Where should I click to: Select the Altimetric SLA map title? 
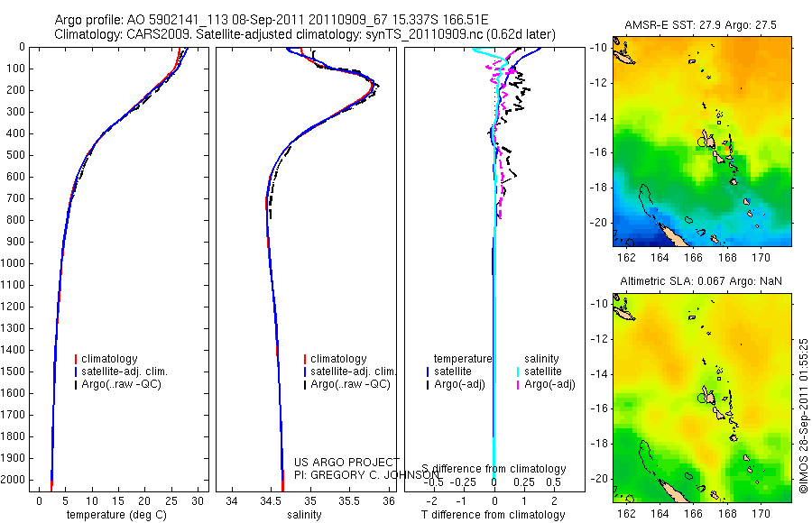[x=701, y=281]
